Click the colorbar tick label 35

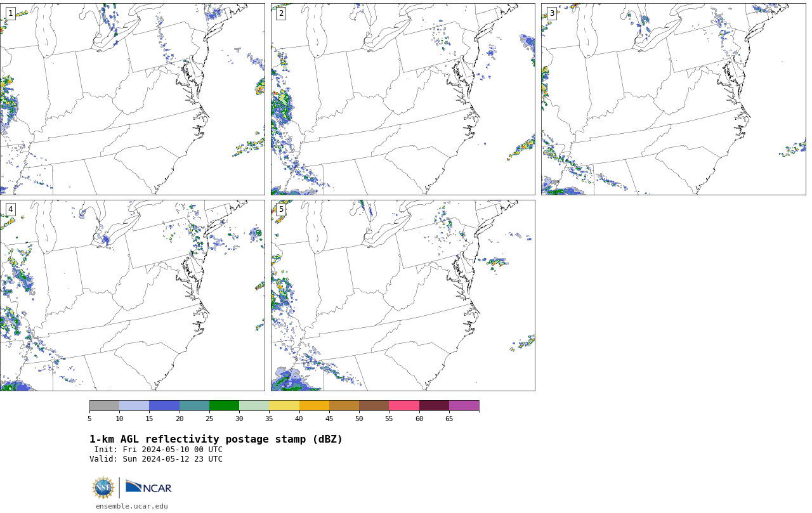[269, 419]
